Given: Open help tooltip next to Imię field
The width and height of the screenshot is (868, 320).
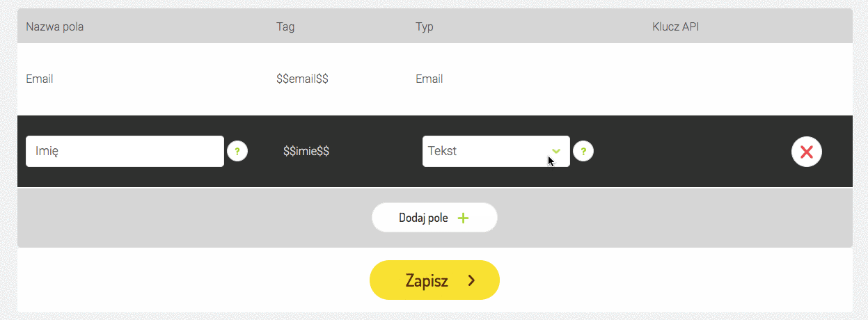Looking at the screenshot, I should tap(237, 151).
